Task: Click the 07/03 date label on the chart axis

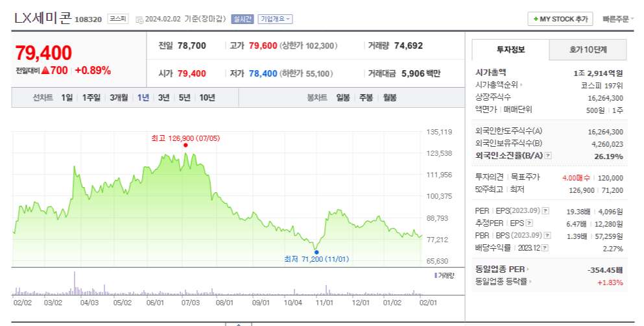Action: pos(190,303)
